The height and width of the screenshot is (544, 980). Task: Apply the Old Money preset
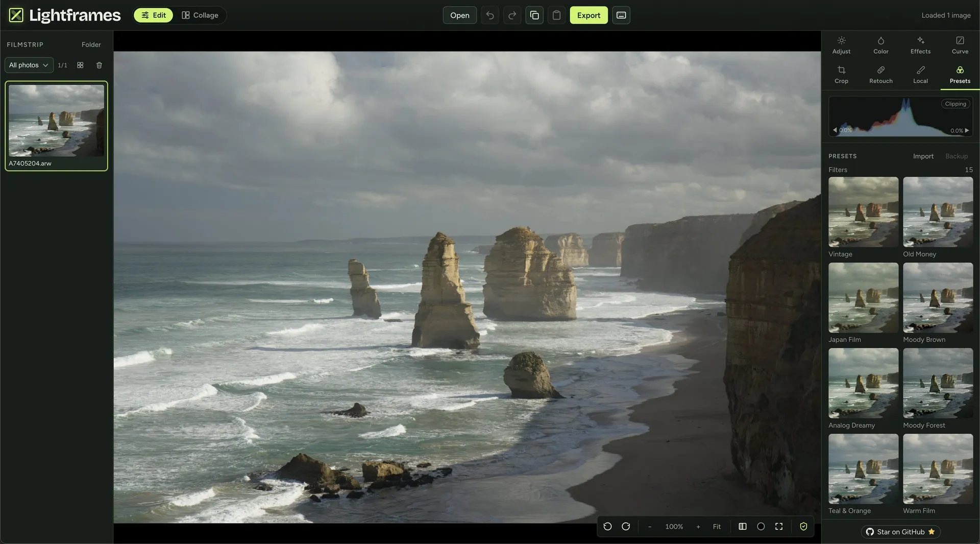[x=938, y=212]
